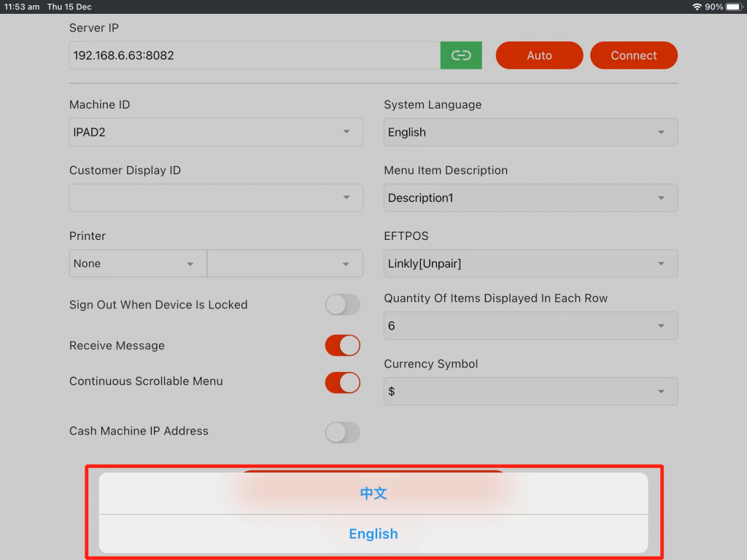Screen dimensions: 747x560
Task: Click the Connect button
Action: pos(633,55)
